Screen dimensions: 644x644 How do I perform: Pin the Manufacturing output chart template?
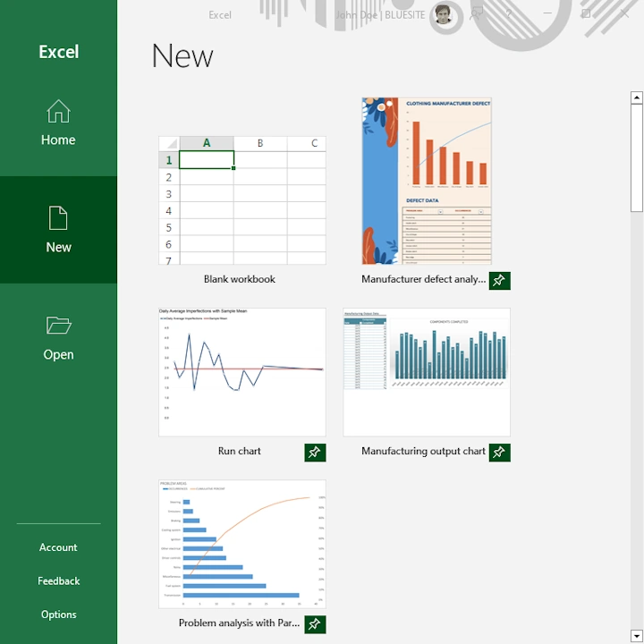click(499, 453)
